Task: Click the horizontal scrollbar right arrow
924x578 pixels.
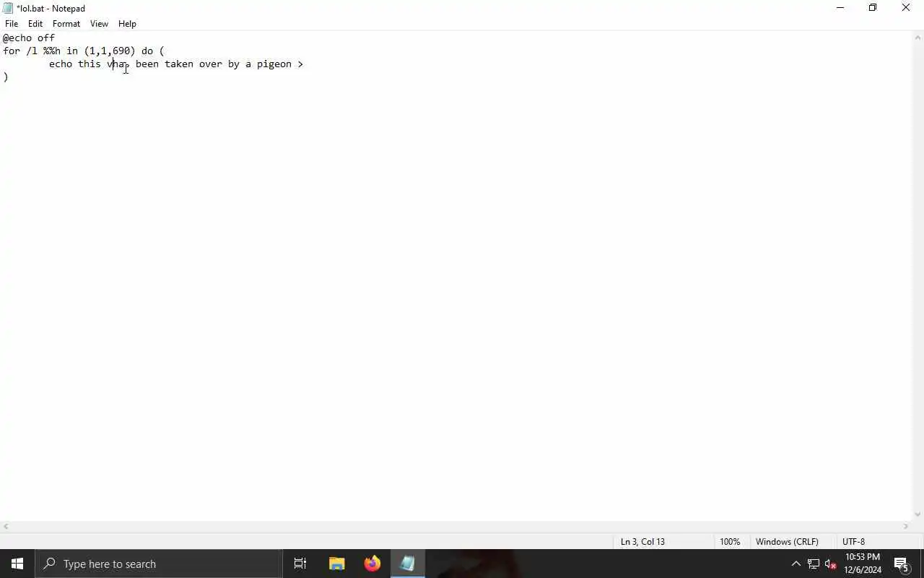Action: [905, 527]
